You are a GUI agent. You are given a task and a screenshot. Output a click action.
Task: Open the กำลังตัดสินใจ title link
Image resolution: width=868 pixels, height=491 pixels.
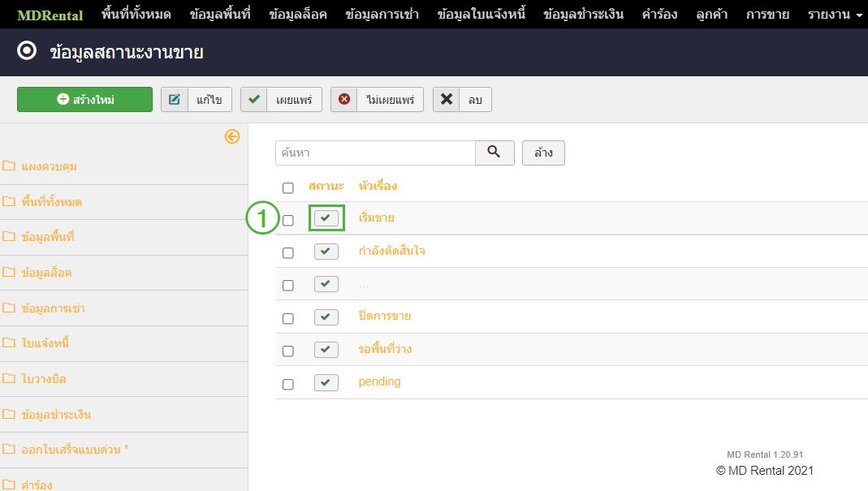pos(392,252)
